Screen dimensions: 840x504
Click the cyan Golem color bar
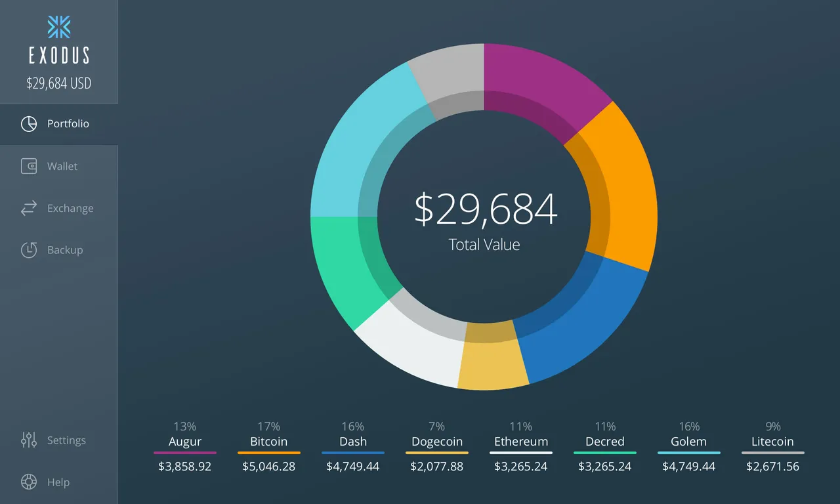(x=689, y=453)
